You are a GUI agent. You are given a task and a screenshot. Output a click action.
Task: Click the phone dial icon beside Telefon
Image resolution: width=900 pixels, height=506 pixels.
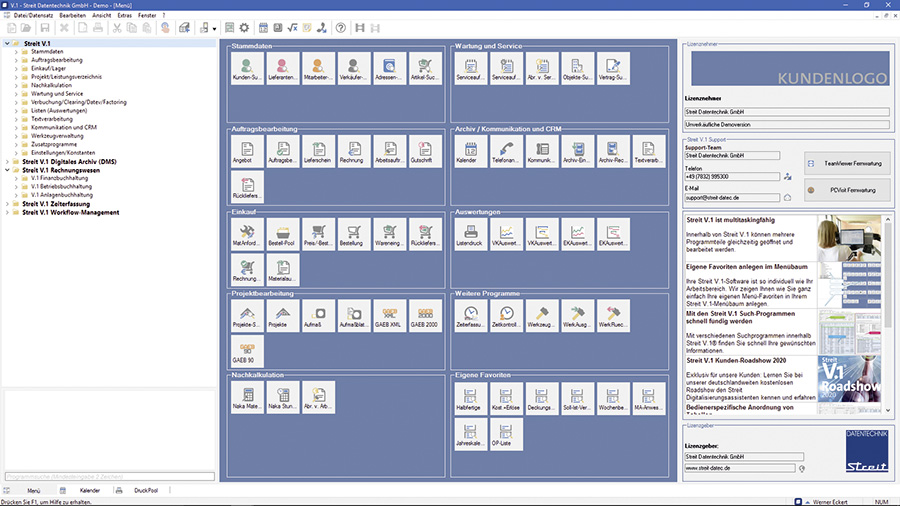coord(788,177)
